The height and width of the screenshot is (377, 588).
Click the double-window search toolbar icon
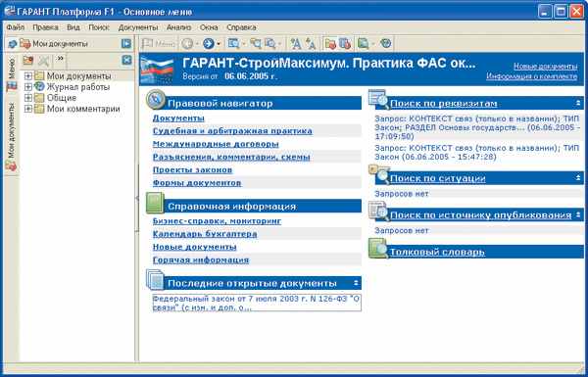pos(256,44)
